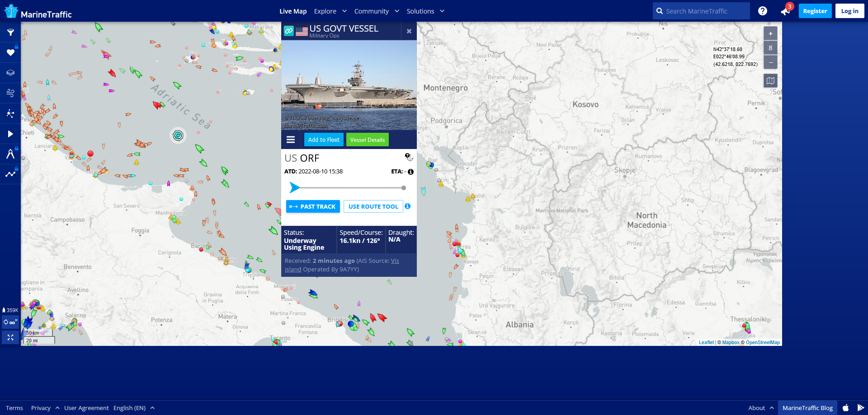
Task: Click Add to Fleet button
Action: tap(324, 140)
